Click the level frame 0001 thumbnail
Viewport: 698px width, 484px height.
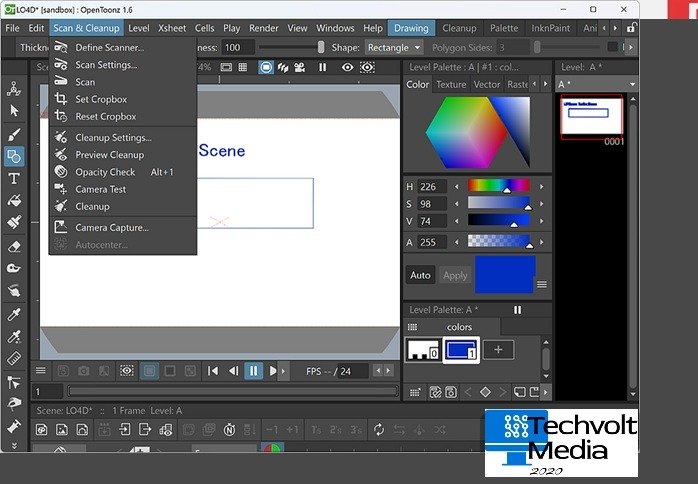pos(592,117)
